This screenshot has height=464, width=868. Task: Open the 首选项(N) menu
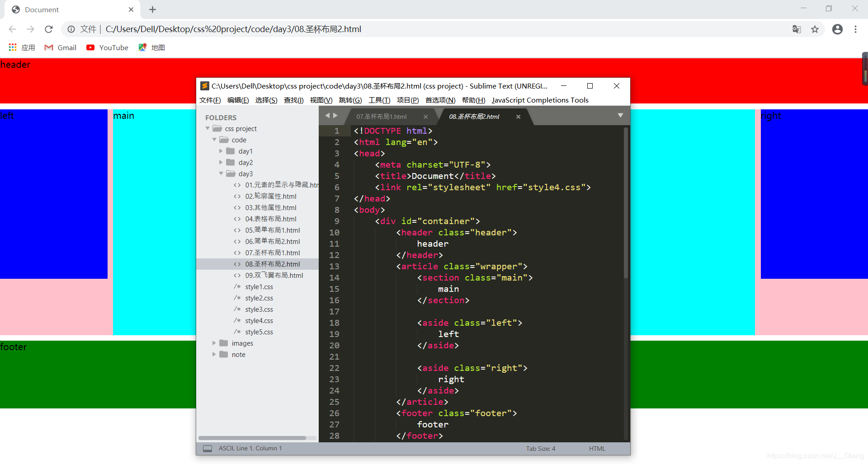(x=440, y=100)
